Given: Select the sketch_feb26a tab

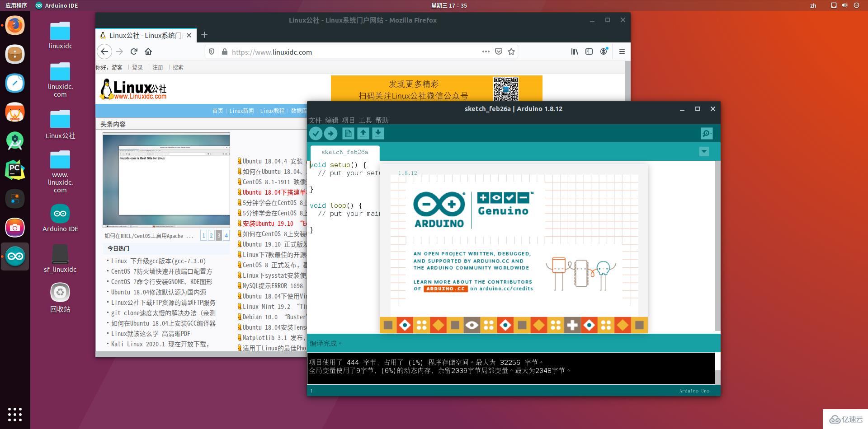Looking at the screenshot, I should pyautogui.click(x=345, y=152).
